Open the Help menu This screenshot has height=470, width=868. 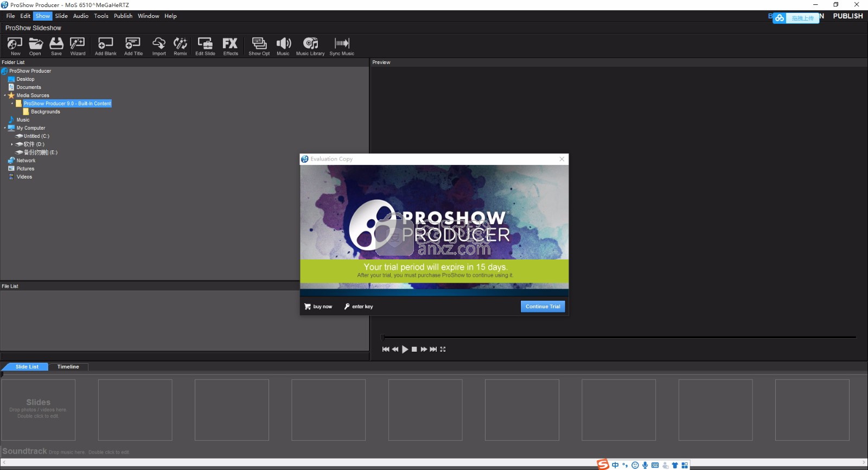(x=170, y=16)
